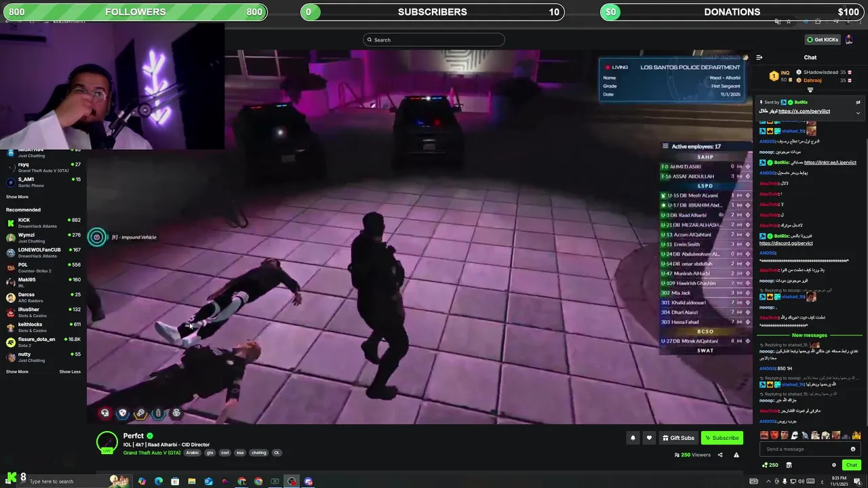Click the Gift Subs button
Screen dimensions: 868x488
[x=679, y=438]
